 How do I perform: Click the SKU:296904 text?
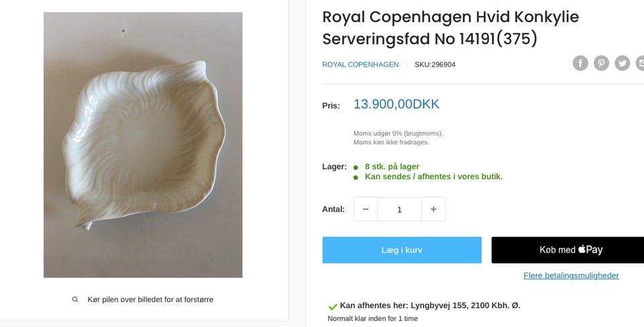(x=435, y=64)
